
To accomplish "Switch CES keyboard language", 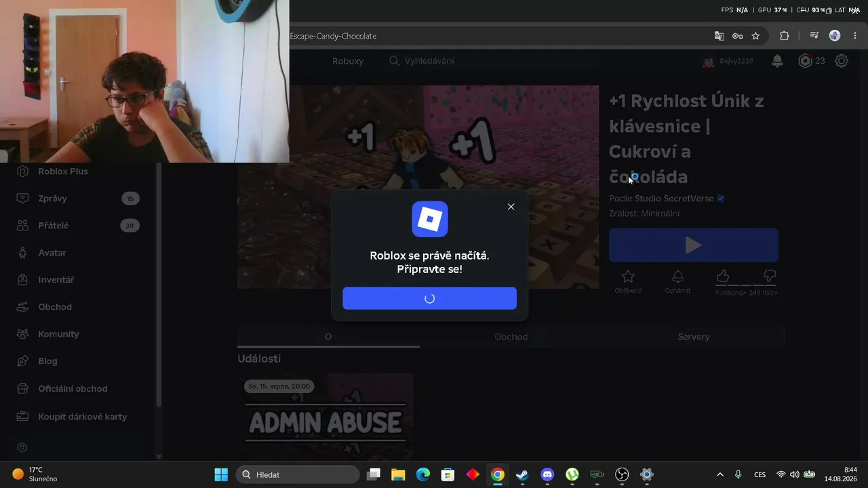I will (x=760, y=474).
